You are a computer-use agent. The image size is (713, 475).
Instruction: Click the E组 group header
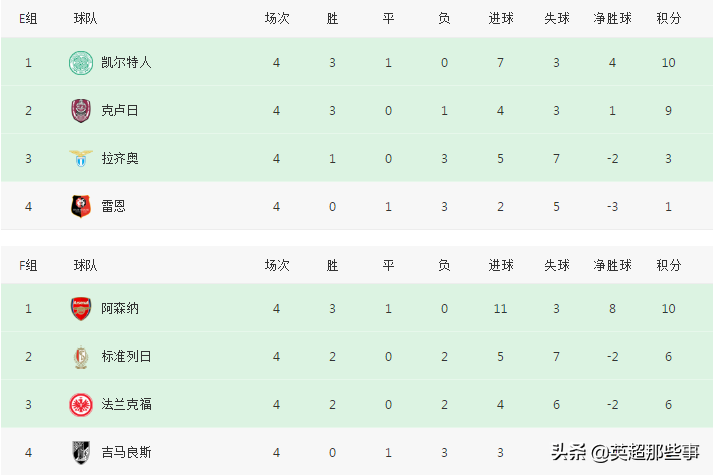(28, 19)
